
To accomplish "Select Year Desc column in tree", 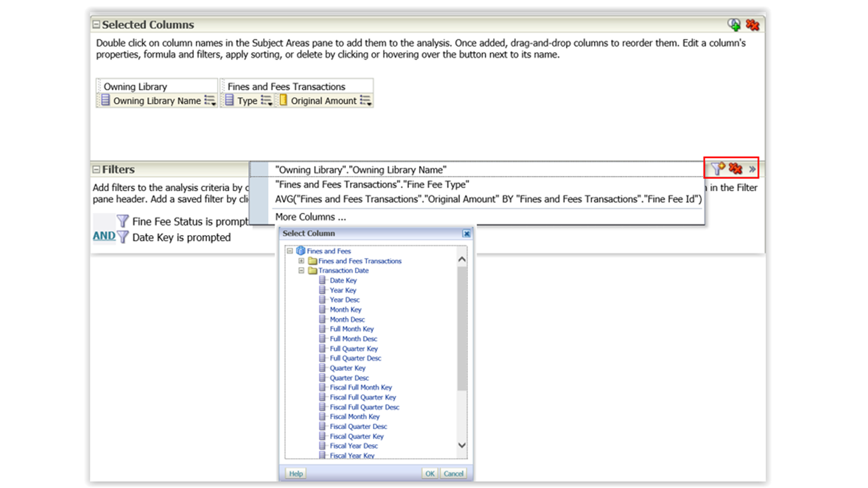I will 344,300.
